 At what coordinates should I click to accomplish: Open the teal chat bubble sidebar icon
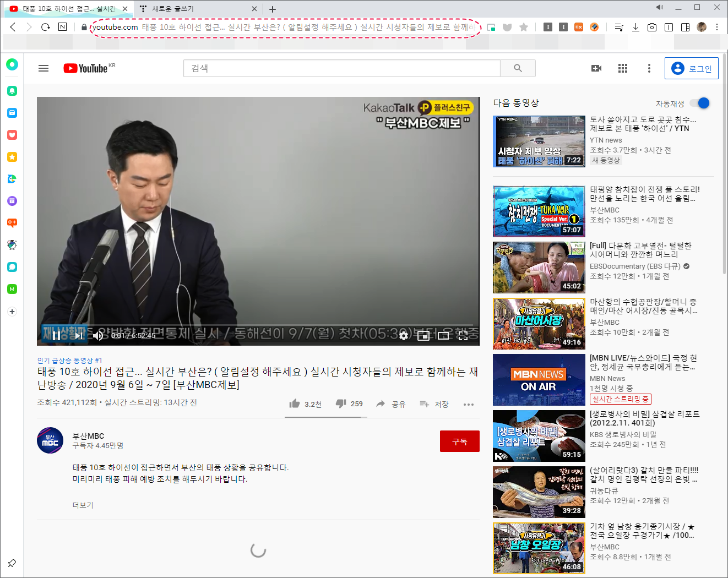coord(12,267)
